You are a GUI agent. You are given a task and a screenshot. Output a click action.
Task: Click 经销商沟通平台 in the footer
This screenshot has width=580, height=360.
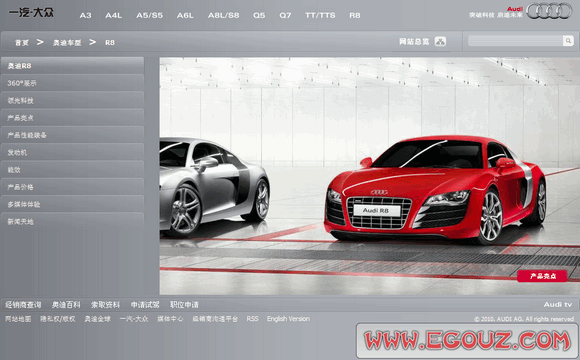click(215, 319)
